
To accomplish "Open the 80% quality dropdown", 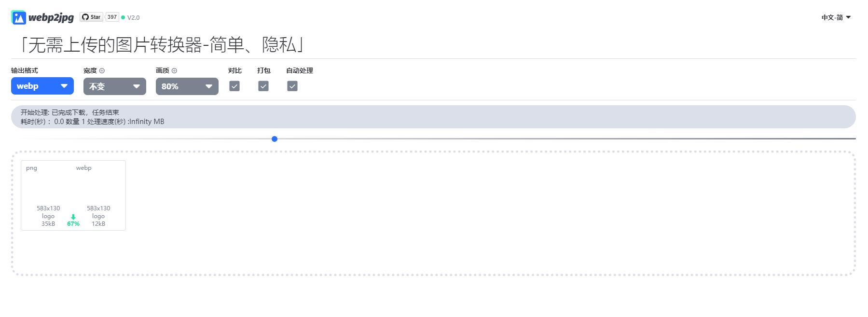I will click(187, 86).
